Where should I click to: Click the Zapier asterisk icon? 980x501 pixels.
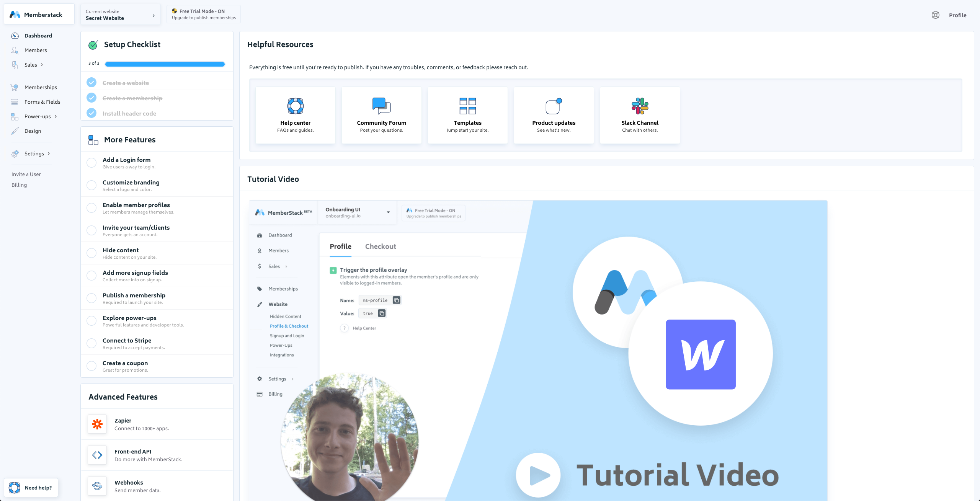point(97,424)
